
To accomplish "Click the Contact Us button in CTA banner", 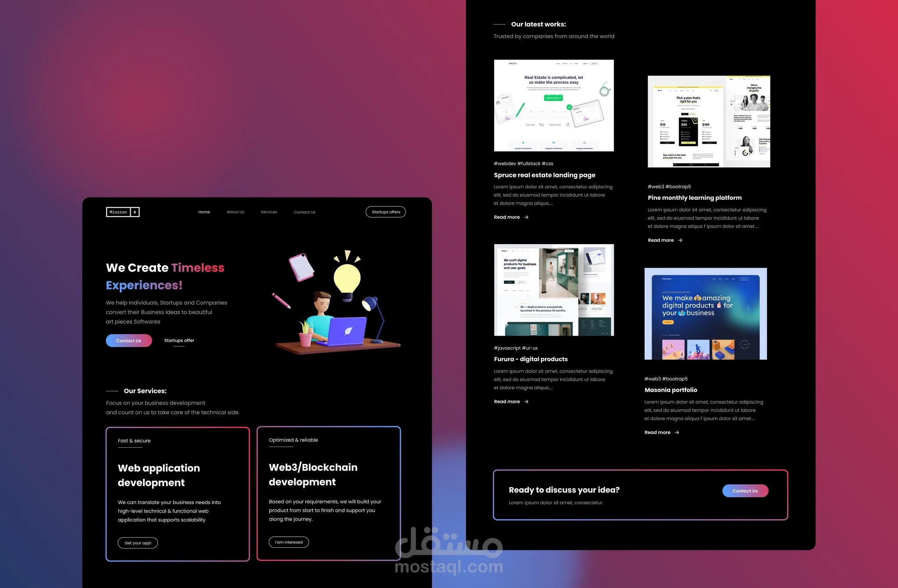I will click(x=745, y=490).
